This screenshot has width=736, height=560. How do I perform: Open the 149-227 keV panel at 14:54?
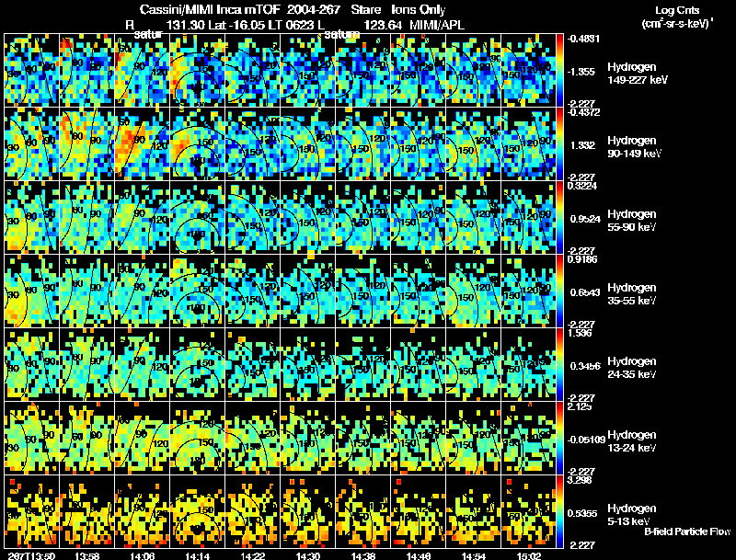click(x=474, y=71)
